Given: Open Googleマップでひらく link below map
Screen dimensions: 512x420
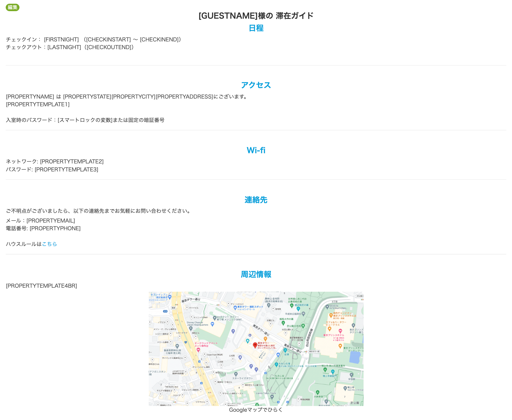Looking at the screenshot, I should click(x=256, y=410).
